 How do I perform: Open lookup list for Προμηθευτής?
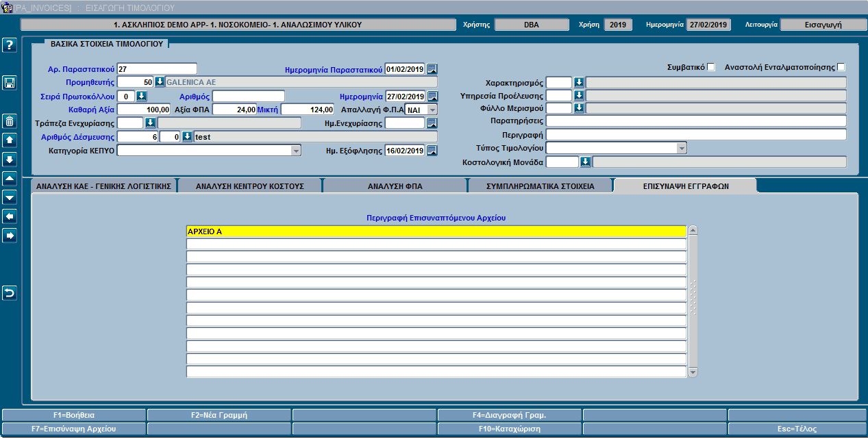(160, 82)
